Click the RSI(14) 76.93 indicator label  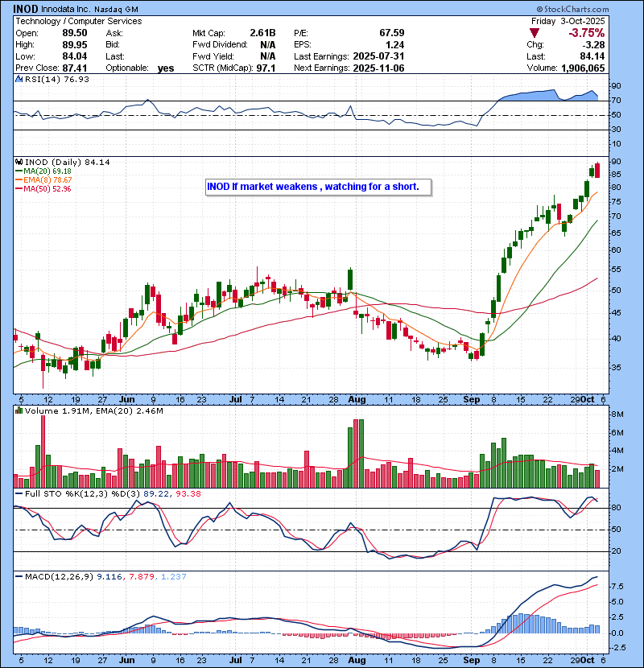click(x=56, y=79)
